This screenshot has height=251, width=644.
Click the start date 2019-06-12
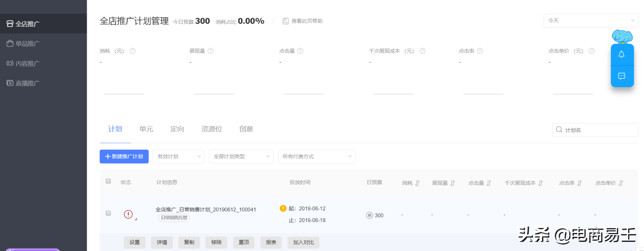click(312, 209)
